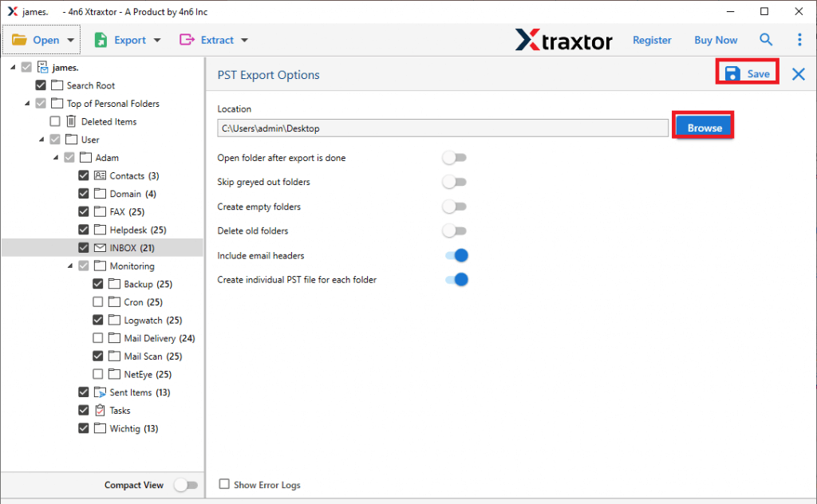The height and width of the screenshot is (504, 817).
Task: Click the Deleted Items trash icon
Action: 70,121
